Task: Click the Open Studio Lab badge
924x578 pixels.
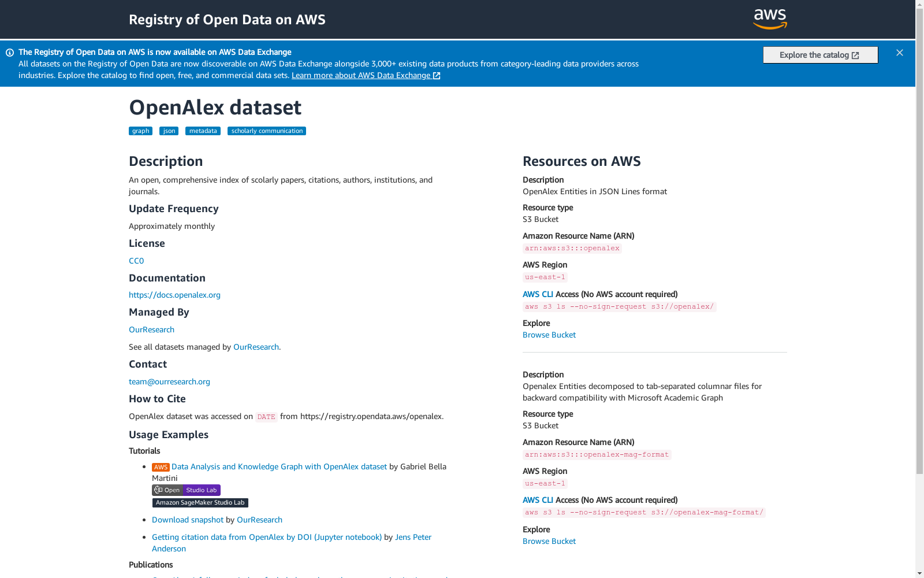Action: [x=186, y=490]
